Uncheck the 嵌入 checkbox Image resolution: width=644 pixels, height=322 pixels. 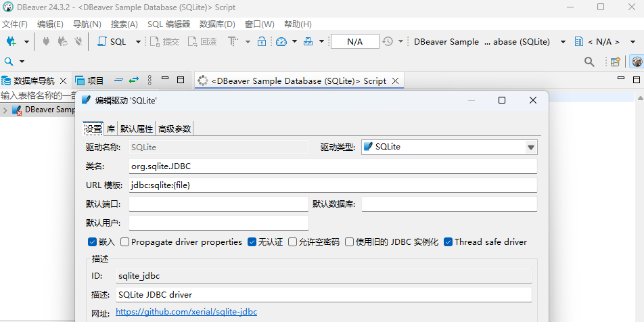[x=92, y=242]
